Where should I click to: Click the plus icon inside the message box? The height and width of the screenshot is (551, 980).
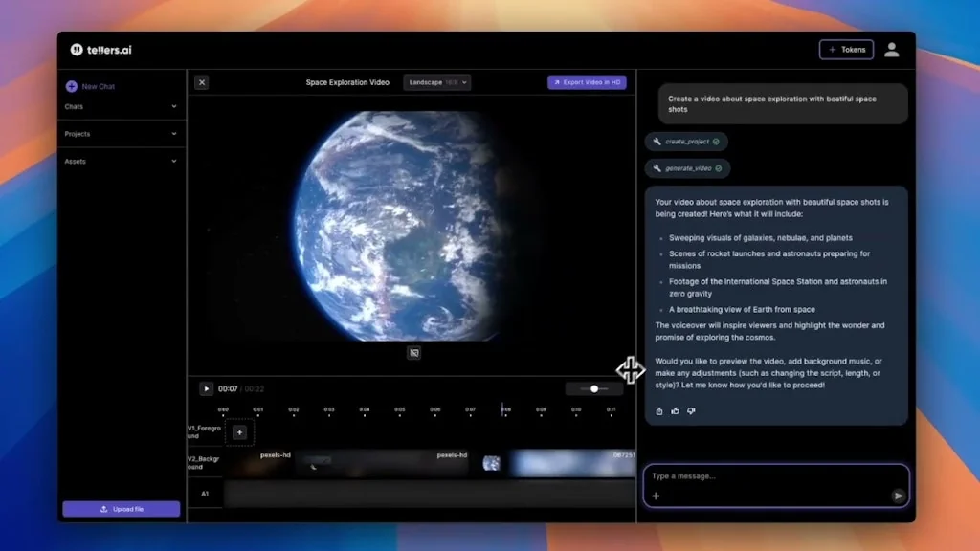(656, 496)
